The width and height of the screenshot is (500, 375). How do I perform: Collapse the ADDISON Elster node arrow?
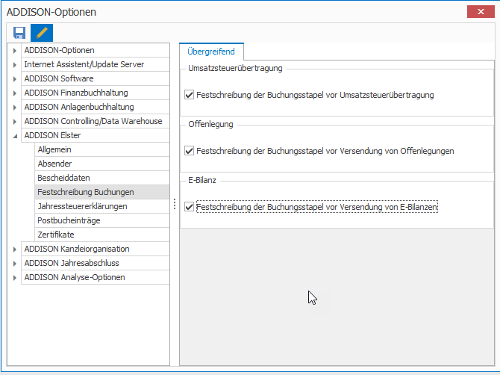pos(15,136)
